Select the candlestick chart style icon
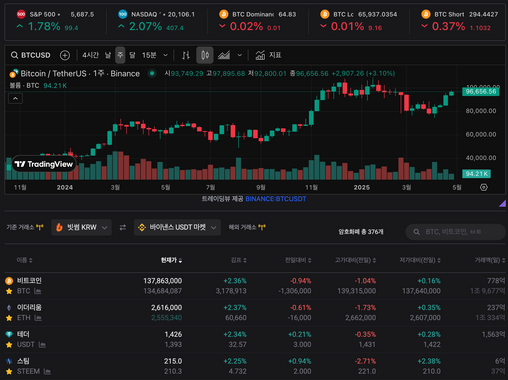Image resolution: width=508 pixels, height=380 pixels. coord(205,55)
